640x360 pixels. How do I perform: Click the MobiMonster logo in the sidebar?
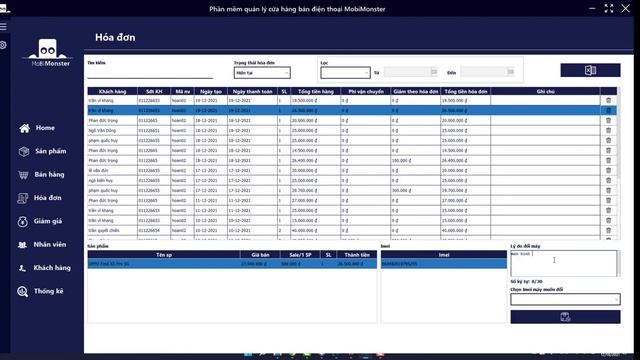(49, 53)
